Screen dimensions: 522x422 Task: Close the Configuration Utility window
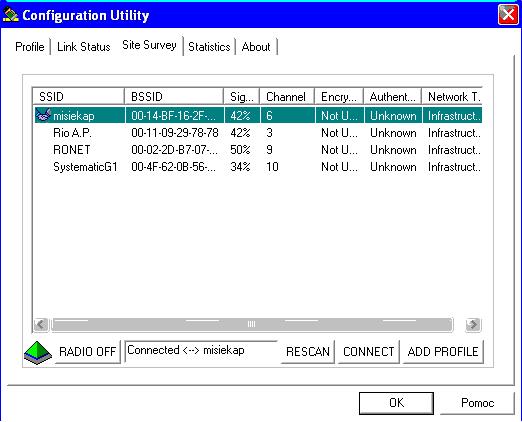(x=508, y=15)
